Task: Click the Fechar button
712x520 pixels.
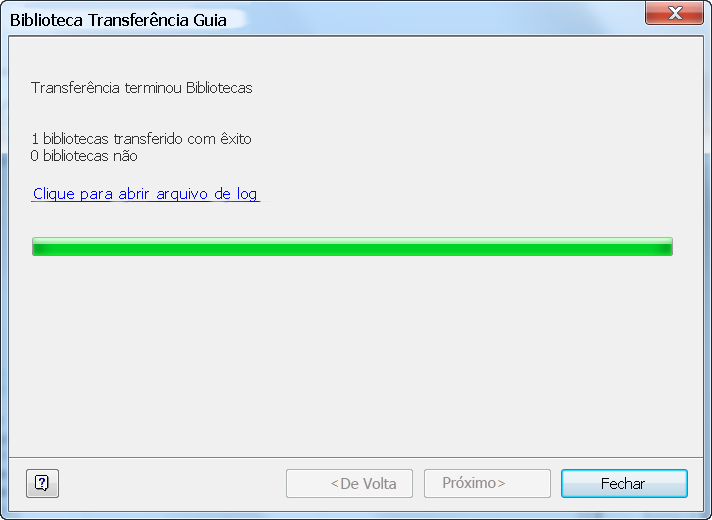Action: [624, 483]
